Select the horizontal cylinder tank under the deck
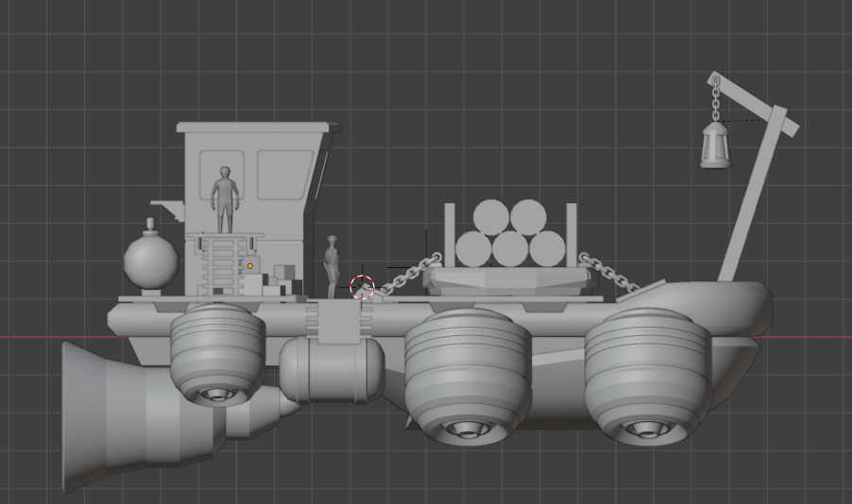The image size is (852, 504). click(x=331, y=369)
